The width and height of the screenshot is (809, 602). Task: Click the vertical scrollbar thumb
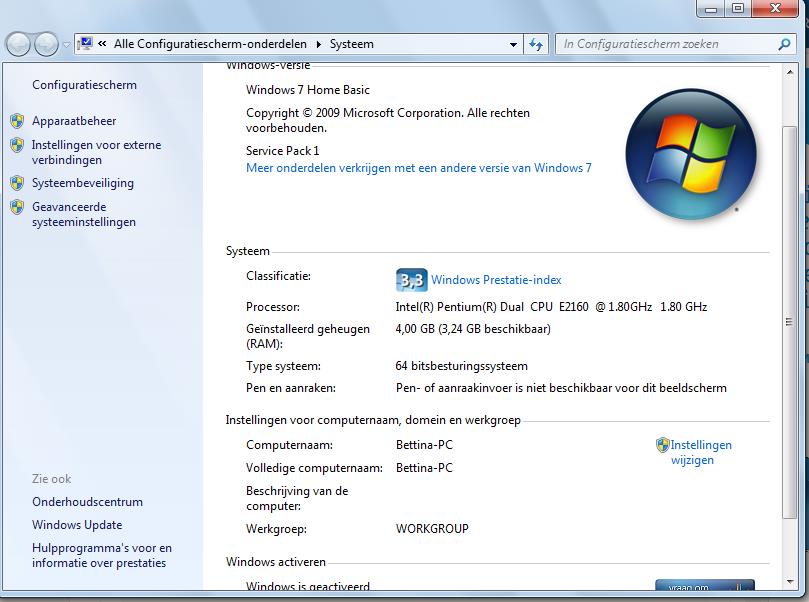click(x=789, y=322)
